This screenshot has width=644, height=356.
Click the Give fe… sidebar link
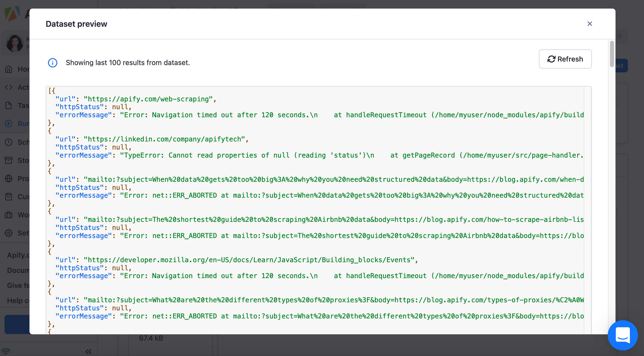(x=18, y=285)
